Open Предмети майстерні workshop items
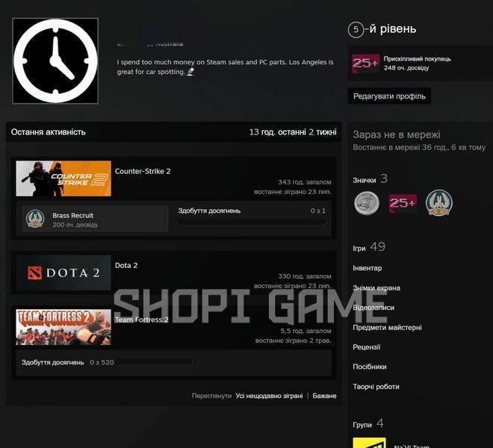The height and width of the screenshot is (448, 493). point(387,327)
